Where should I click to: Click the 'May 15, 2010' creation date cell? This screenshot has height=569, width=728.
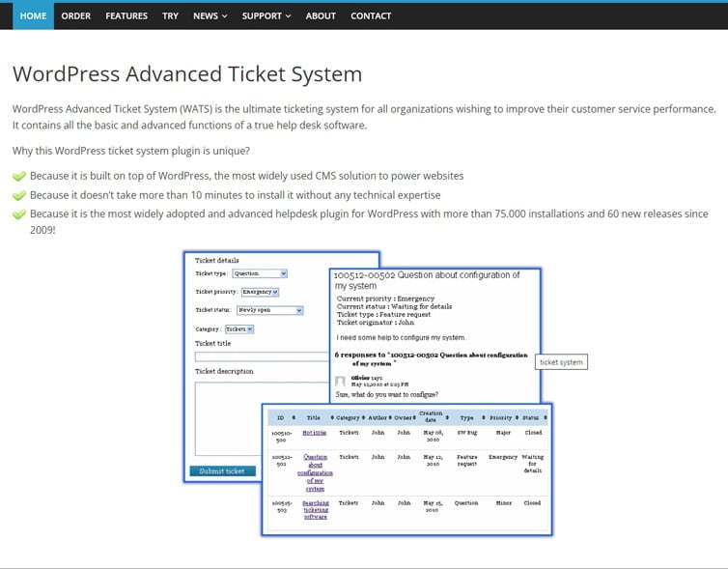[433, 506]
